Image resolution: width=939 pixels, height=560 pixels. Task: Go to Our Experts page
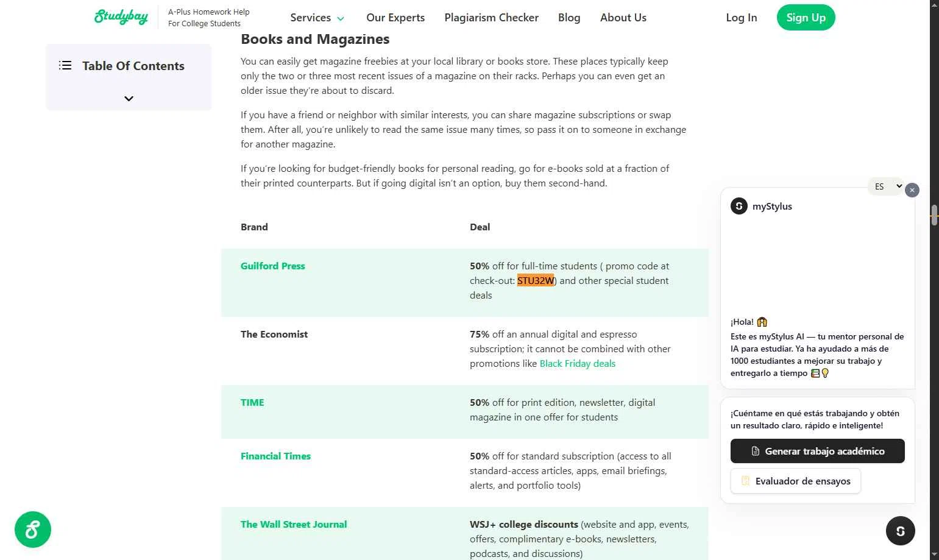coord(395,18)
